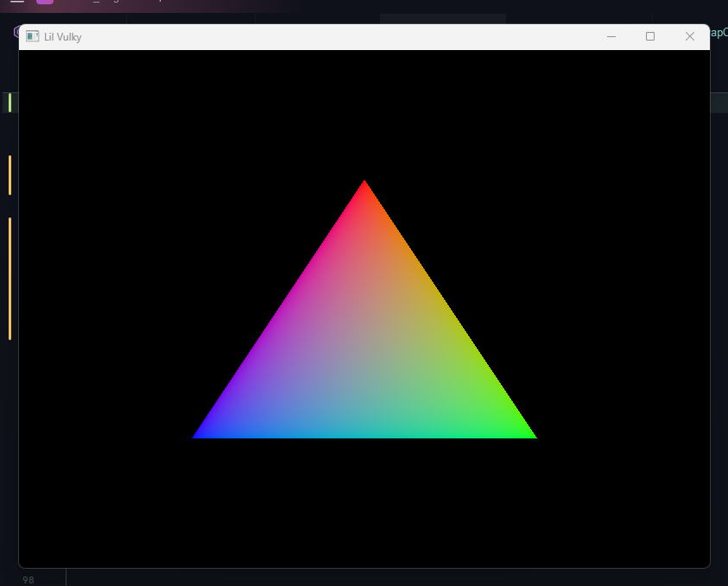Maximize the Lil Vulky window

coord(650,36)
